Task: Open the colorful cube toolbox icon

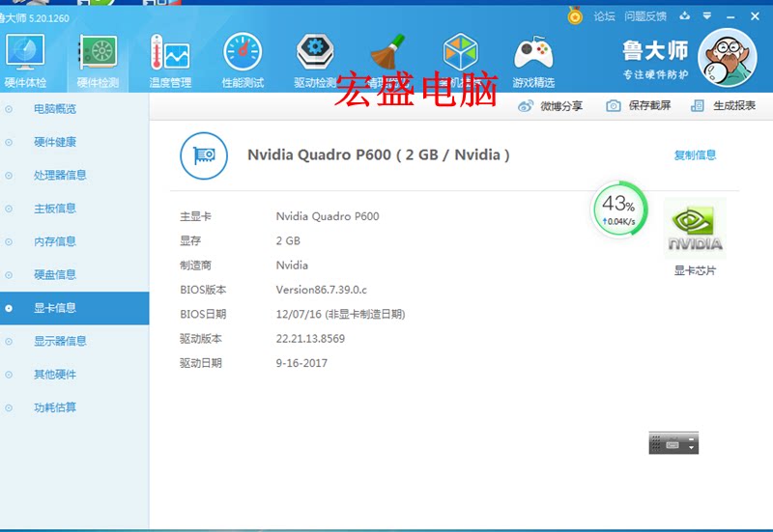Action: (460, 51)
